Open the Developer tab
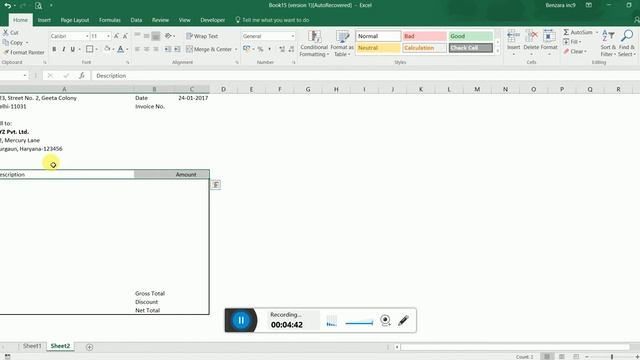The height and width of the screenshot is (360, 640). (x=213, y=20)
